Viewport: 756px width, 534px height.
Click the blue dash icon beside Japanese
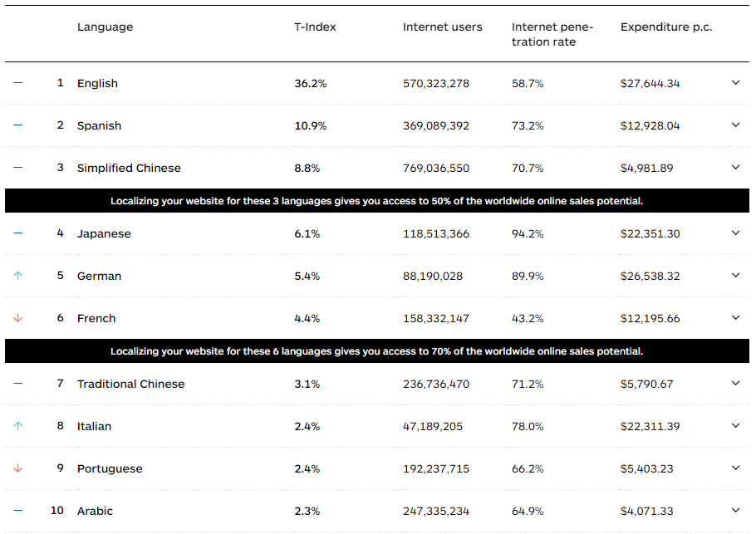coord(18,233)
